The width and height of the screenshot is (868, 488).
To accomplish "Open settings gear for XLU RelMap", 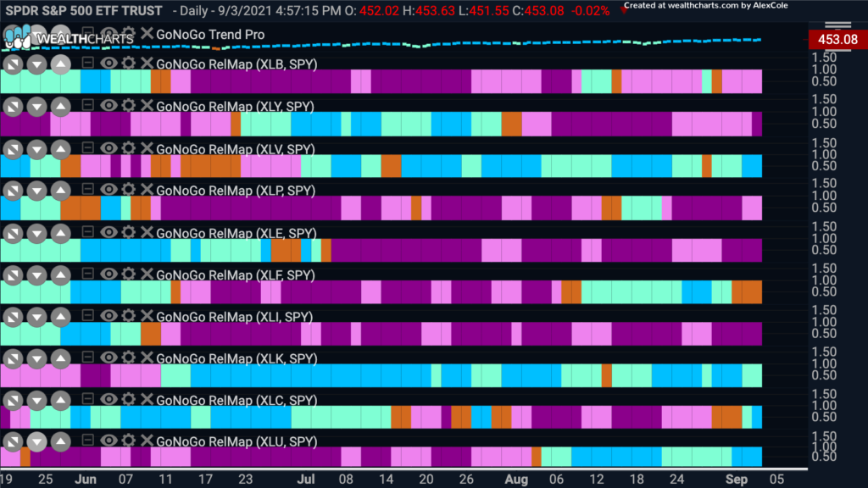I will 129,441.
